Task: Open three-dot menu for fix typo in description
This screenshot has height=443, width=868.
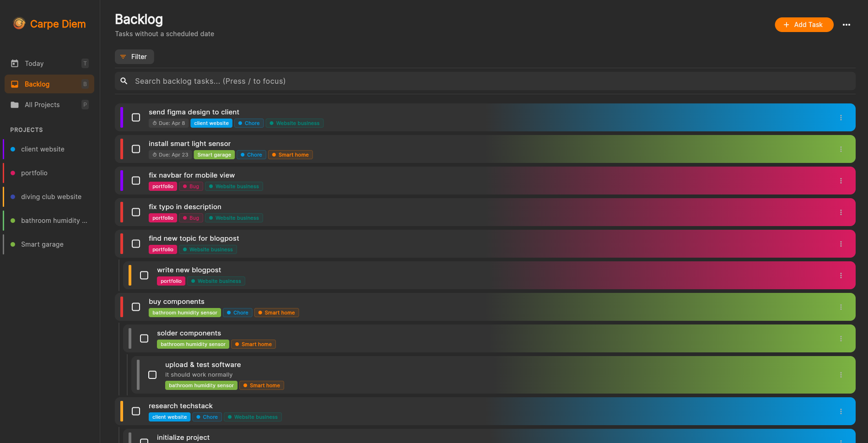Action: pos(841,212)
